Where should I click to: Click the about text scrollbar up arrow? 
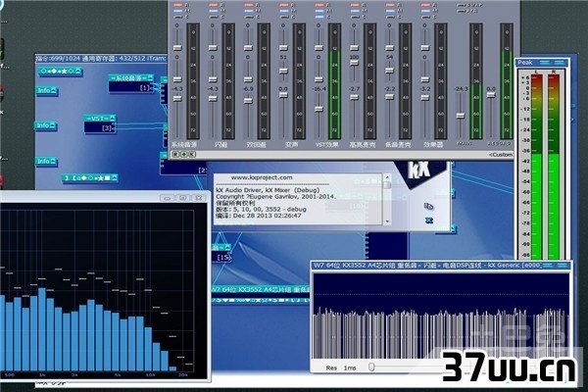click(387, 176)
